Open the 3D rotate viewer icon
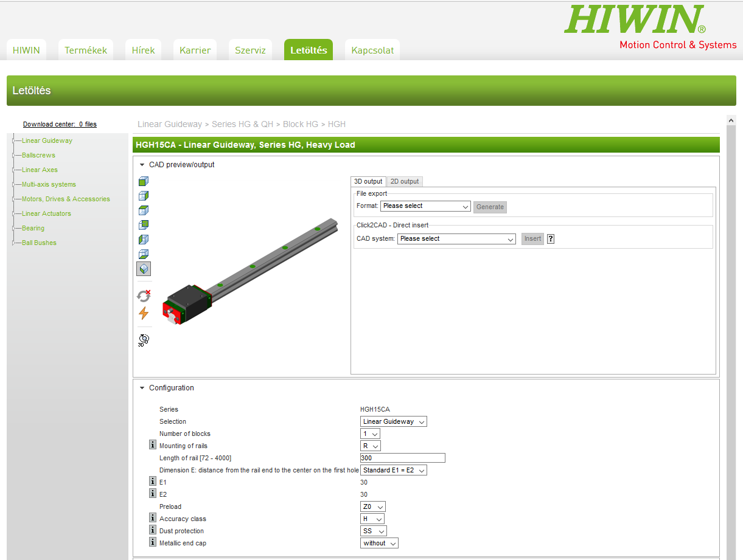 [x=144, y=340]
